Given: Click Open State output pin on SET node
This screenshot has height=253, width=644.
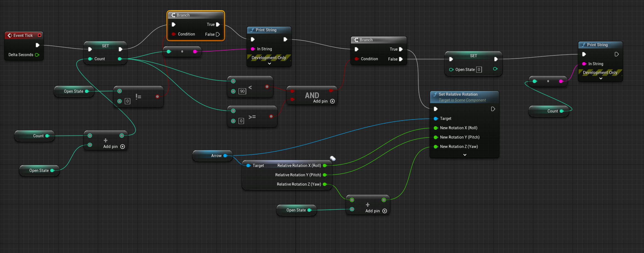Looking at the screenshot, I should [495, 69].
